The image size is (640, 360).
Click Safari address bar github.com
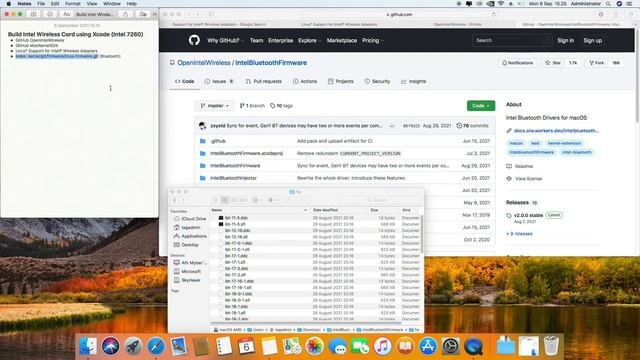click(399, 14)
